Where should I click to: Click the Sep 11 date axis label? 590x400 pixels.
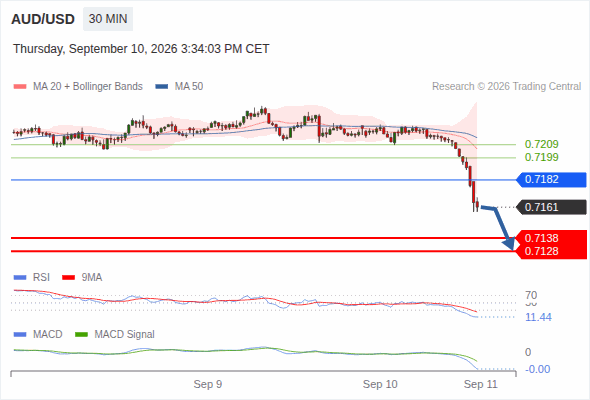pyautogui.click(x=481, y=384)
